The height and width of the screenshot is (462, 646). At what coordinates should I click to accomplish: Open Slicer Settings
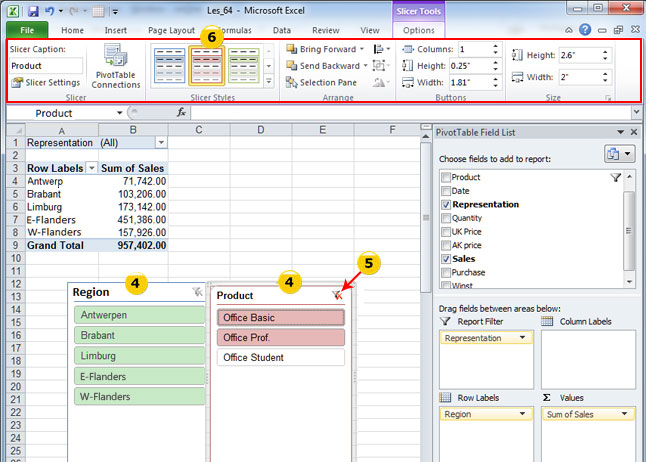pyautogui.click(x=46, y=82)
